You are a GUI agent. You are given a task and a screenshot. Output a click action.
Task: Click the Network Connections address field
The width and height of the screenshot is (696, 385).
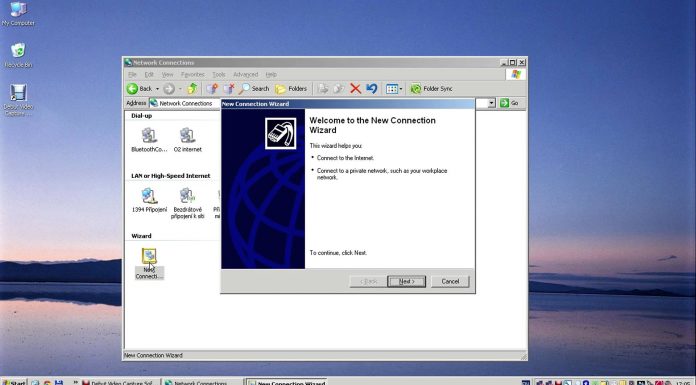click(x=185, y=103)
